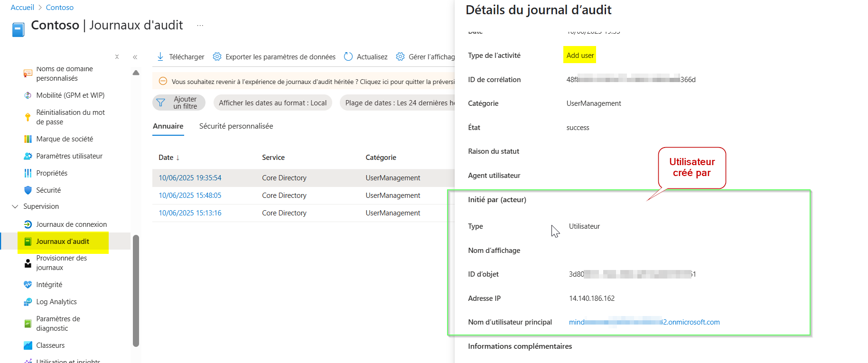Click the gear icon for Gérer l'affichage
Image resolution: width=868 pixels, height=363 pixels.
pos(400,56)
